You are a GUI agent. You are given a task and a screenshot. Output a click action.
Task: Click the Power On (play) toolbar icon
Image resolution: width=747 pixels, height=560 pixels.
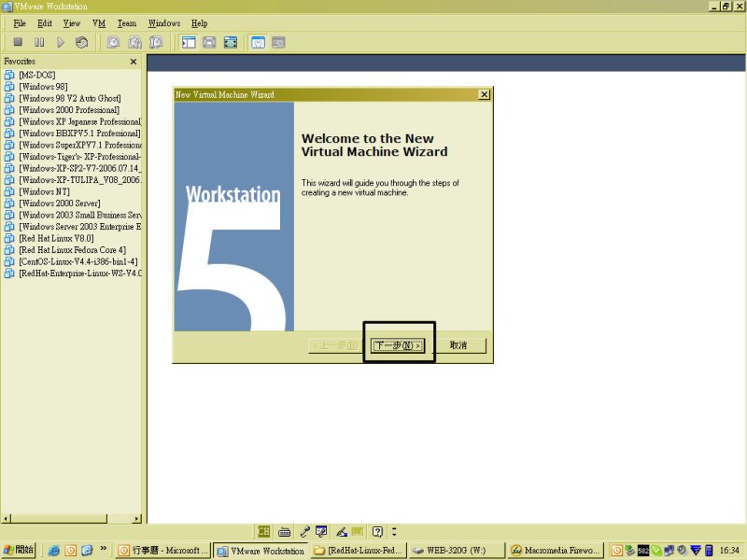pos(61,42)
